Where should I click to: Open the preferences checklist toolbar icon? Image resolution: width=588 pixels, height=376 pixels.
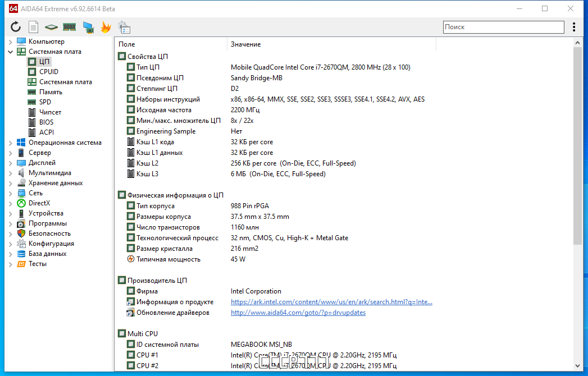124,27
